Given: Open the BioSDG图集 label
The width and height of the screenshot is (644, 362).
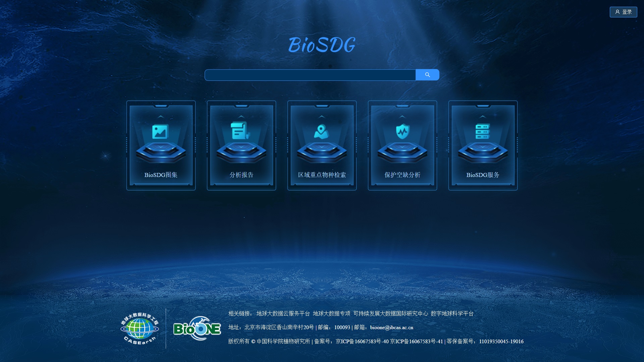Looking at the screenshot, I should click(161, 175).
